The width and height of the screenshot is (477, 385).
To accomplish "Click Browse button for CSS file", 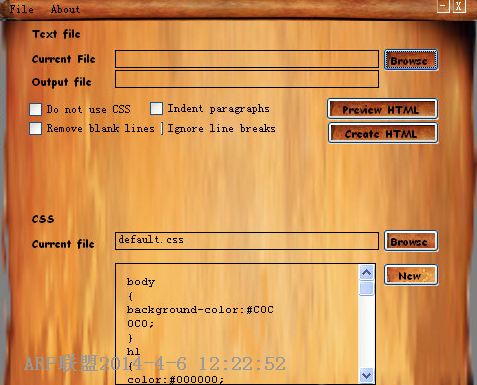I will pos(411,241).
